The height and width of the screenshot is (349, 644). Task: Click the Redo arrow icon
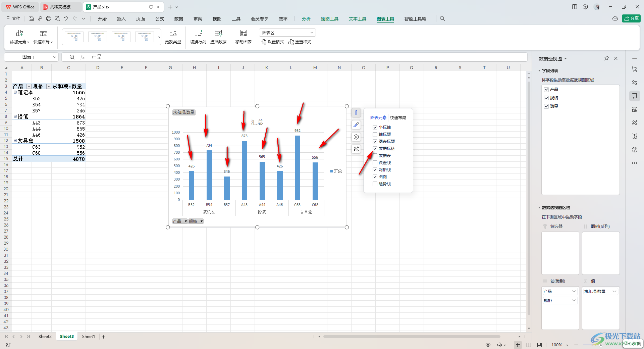pyautogui.click(x=75, y=19)
